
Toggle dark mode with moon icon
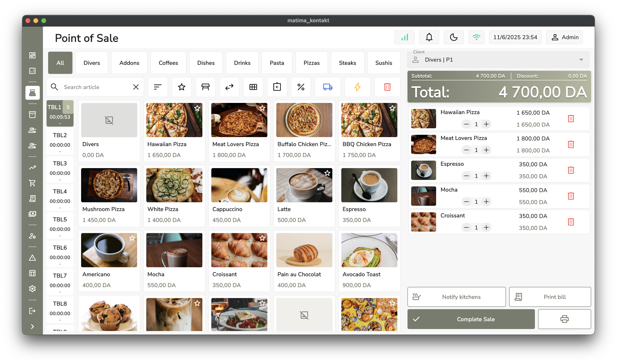[454, 37]
